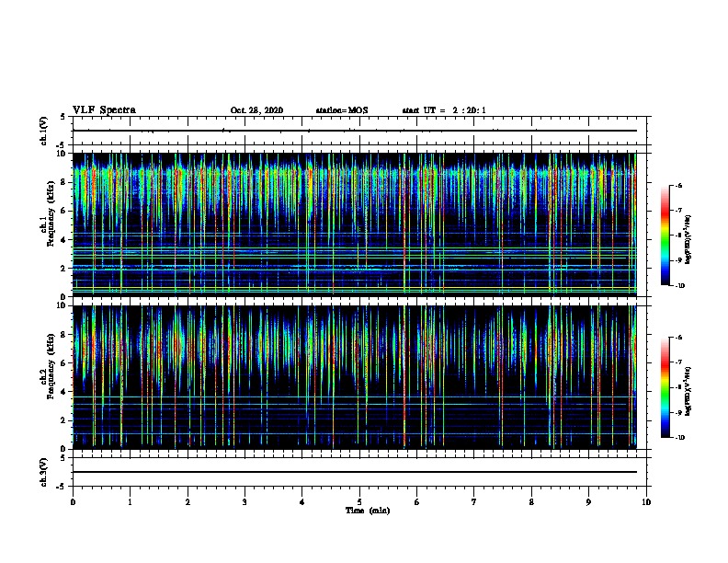728x563 pixels.
Task: Click the "-10" tick on ch.1 color bar
Action: click(x=679, y=286)
